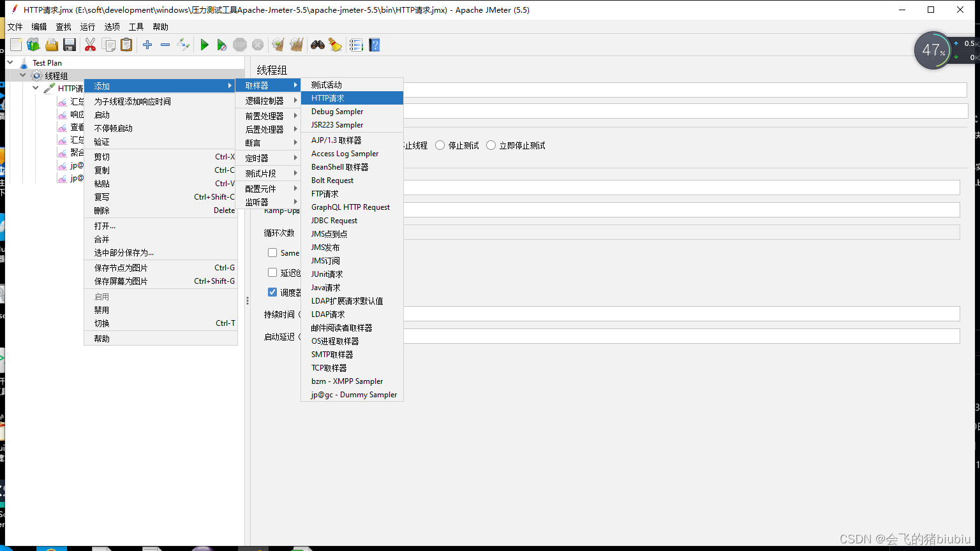Select jp@gc - Dummy Sampler from submenu
Viewport: 980px width, 551px height.
point(352,394)
